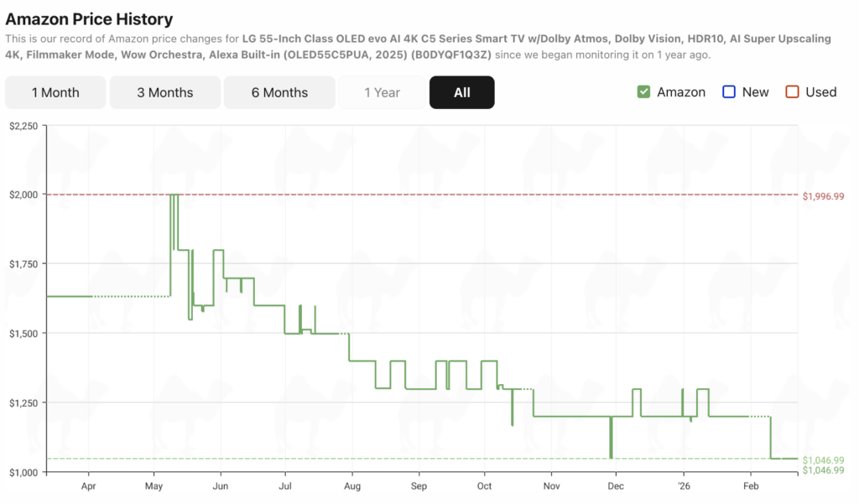Show the 6 Months price range

[279, 92]
